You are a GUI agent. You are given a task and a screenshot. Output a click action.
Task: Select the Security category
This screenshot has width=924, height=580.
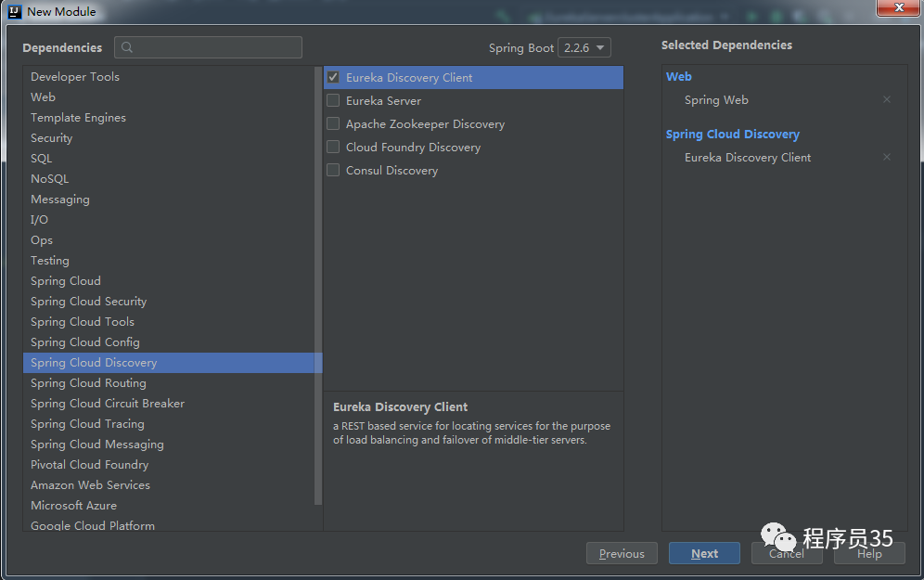(x=169, y=138)
